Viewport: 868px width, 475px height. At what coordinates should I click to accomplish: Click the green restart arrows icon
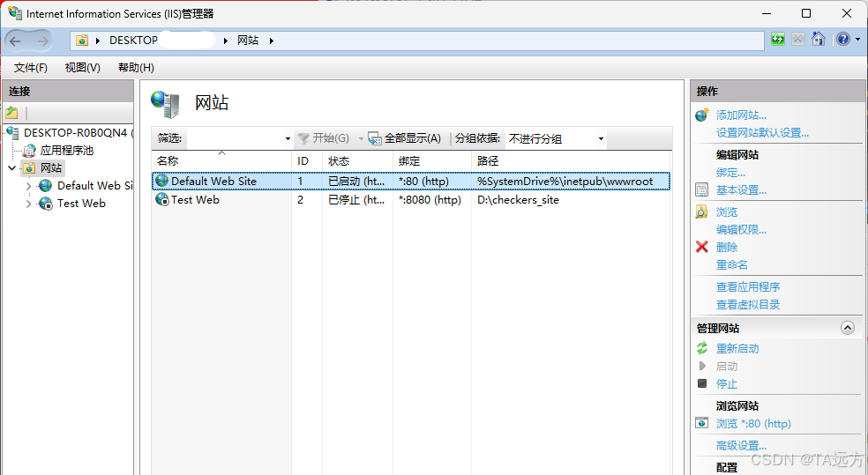coord(702,348)
